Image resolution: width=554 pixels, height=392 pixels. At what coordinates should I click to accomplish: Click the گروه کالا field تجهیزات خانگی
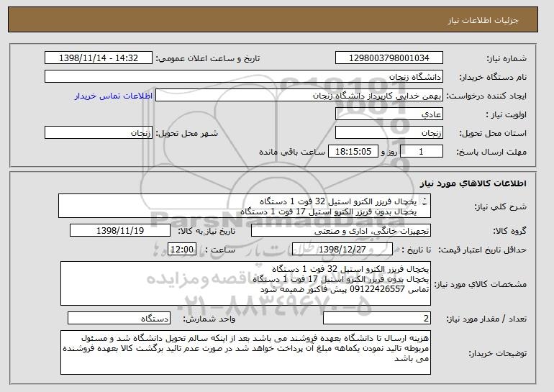click(341, 231)
